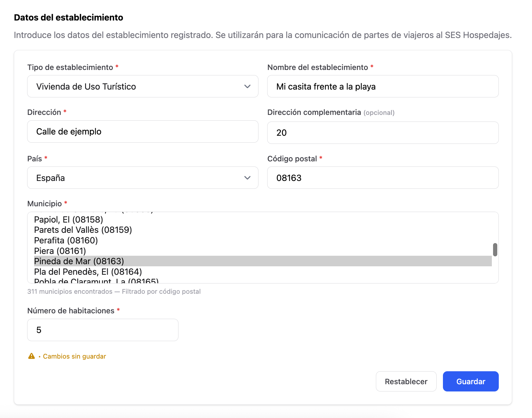The image size is (532, 418).
Task: Click the Datos del establecimiento heading
Action: [x=69, y=17]
